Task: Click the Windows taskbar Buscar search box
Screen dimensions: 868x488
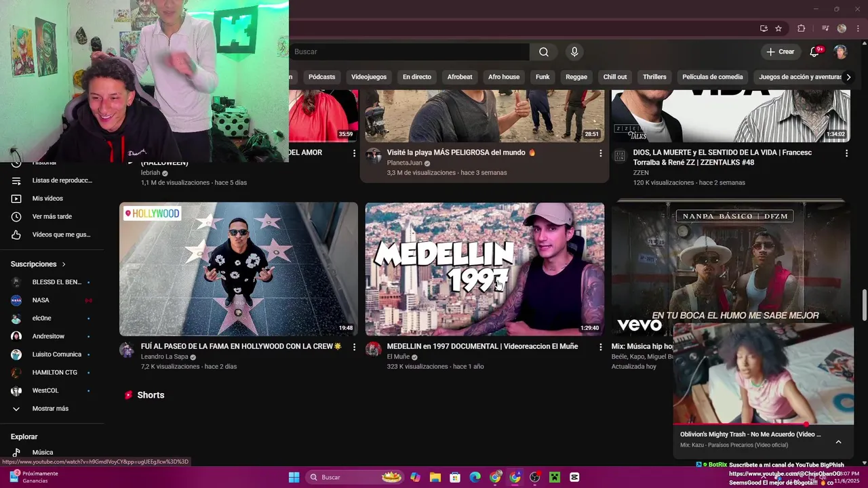Action: click(x=354, y=477)
